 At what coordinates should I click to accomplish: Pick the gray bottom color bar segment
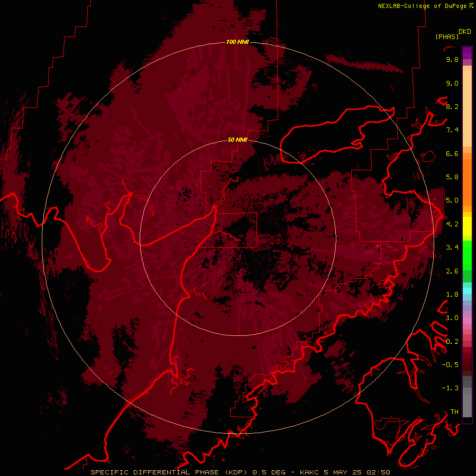coord(467,405)
